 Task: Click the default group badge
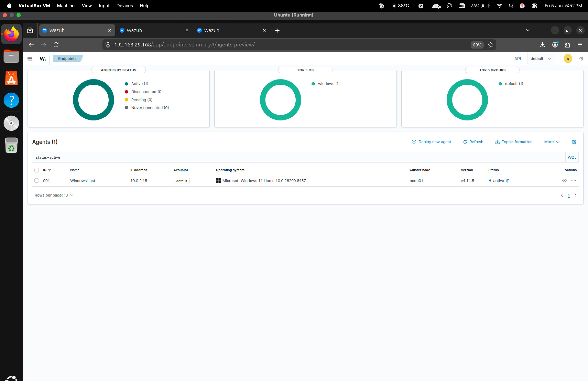click(x=182, y=181)
